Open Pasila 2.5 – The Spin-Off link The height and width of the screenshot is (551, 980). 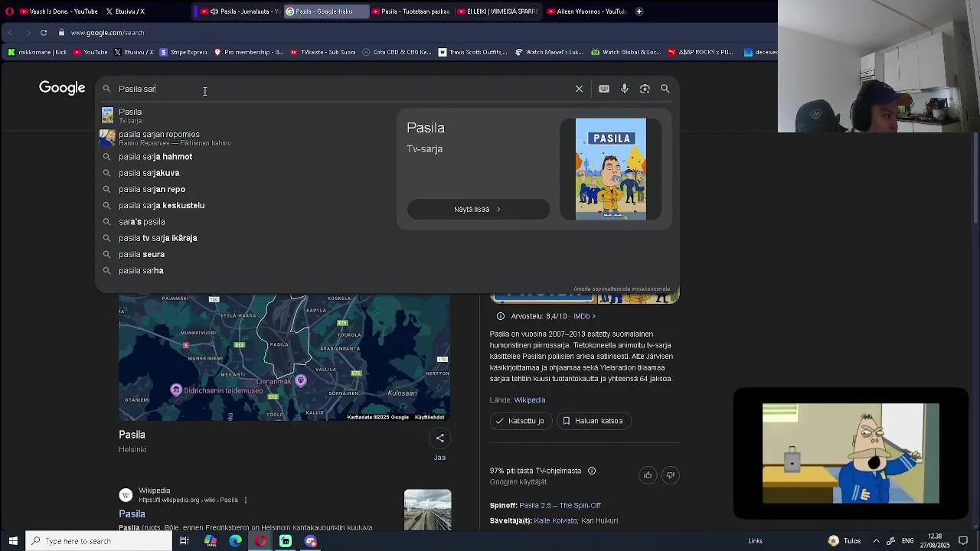[560, 506]
